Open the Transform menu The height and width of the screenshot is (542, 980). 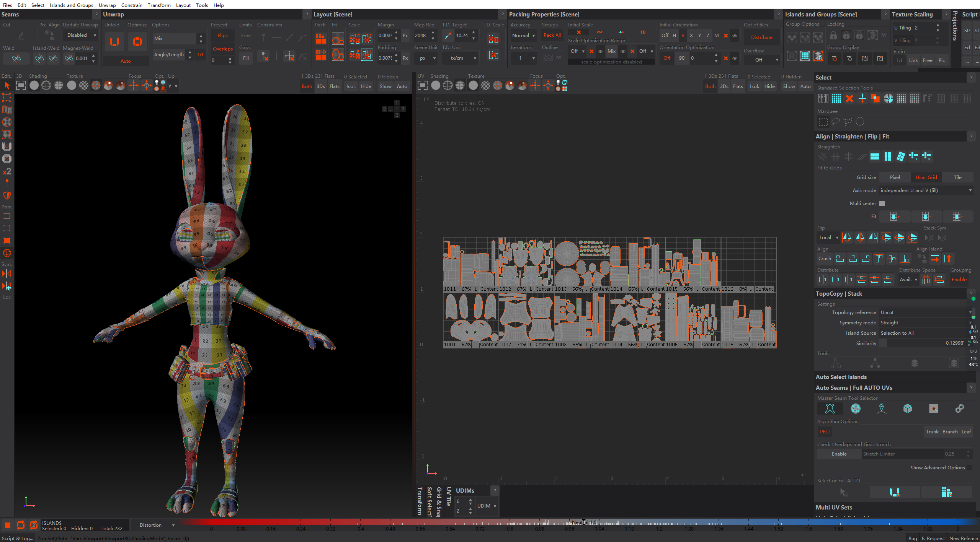[x=159, y=5]
